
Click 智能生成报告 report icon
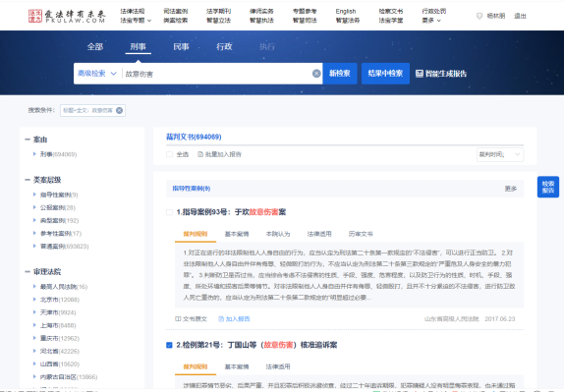(x=419, y=74)
